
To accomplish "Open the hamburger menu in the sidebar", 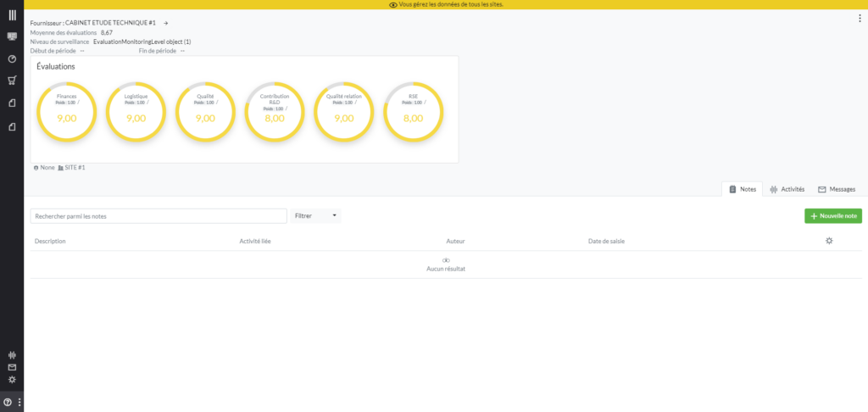I will coord(12,14).
